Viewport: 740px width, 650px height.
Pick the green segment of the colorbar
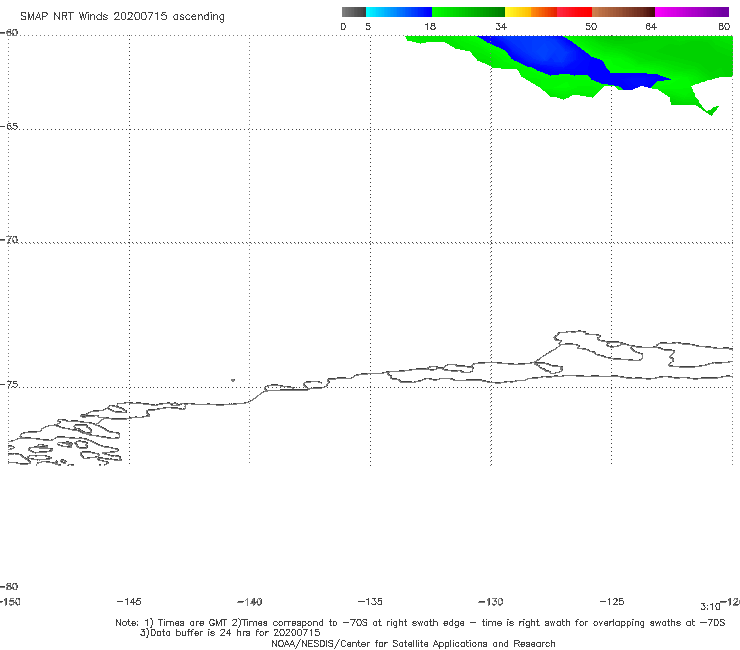(468, 12)
